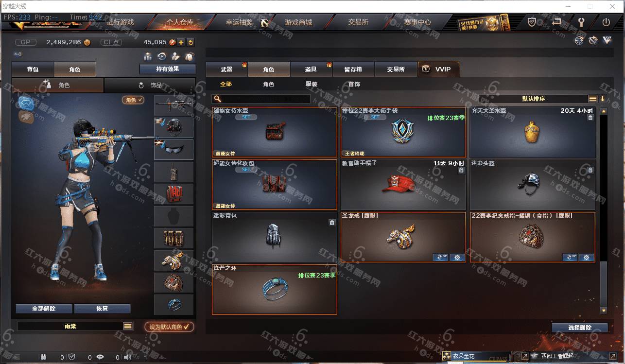Image resolution: width=625 pixels, height=364 pixels.
Task: Toggle the 角色 checkmark above character preview
Action: [x=133, y=100]
